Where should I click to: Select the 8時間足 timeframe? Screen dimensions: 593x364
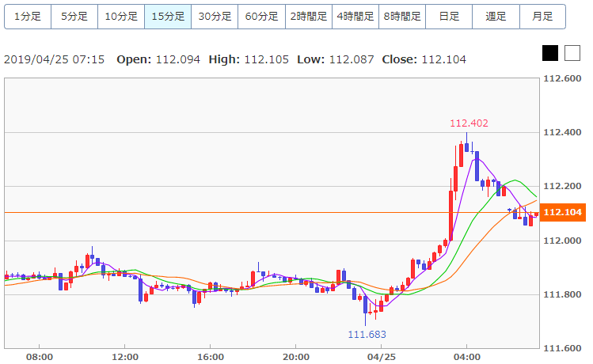(x=402, y=16)
